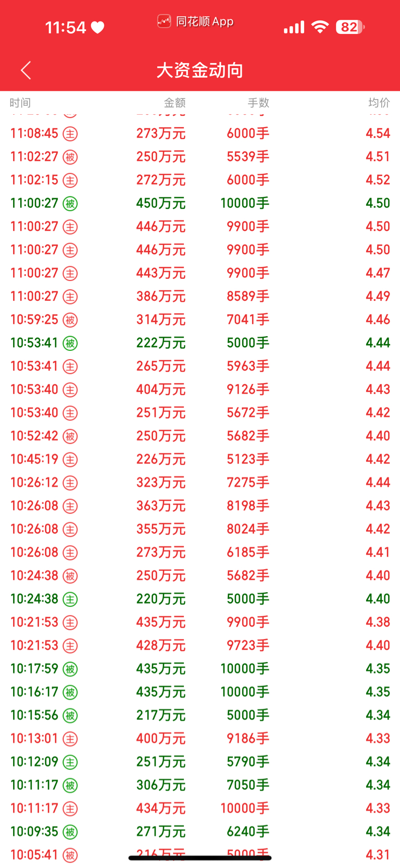Select the 450万元 amount at 11:00:27
This screenshot has width=400, height=868.
tap(161, 203)
